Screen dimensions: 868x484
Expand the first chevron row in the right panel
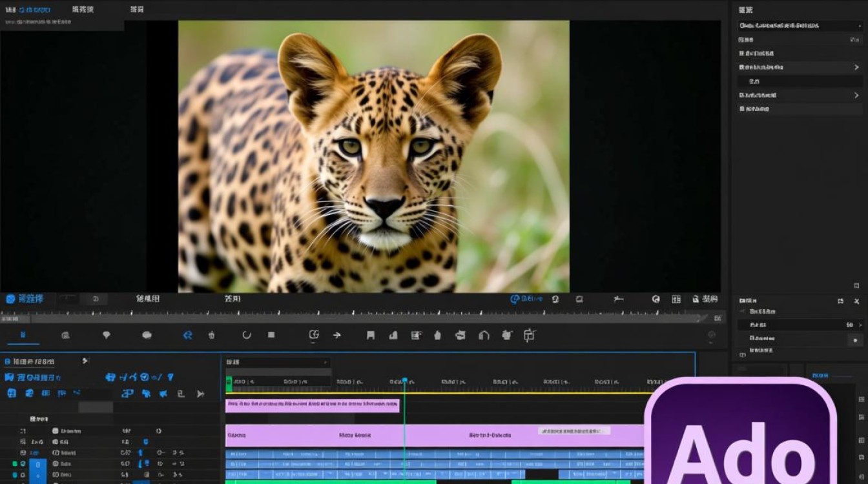801,67
